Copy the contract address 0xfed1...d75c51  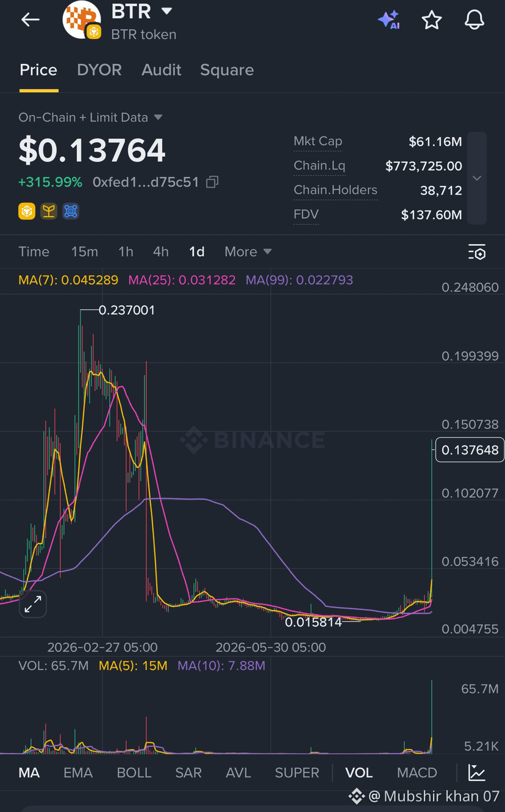pos(212,182)
